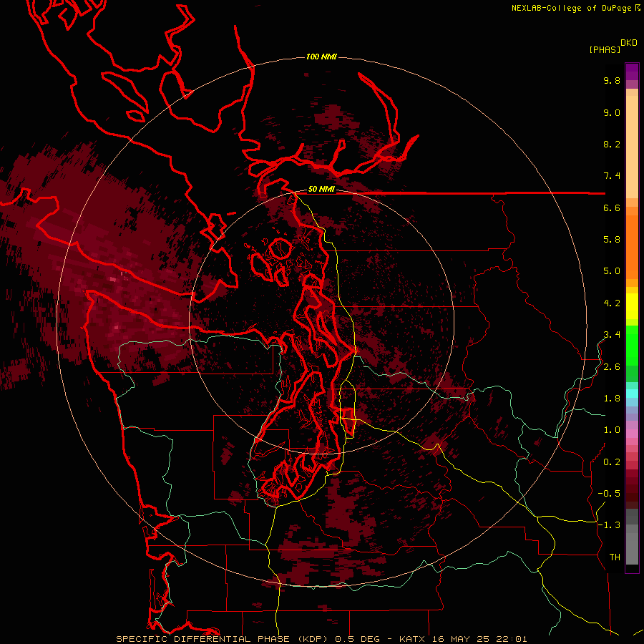Click the -0.5 scale value
Viewport: 644px width, 644px height.
coord(609,494)
